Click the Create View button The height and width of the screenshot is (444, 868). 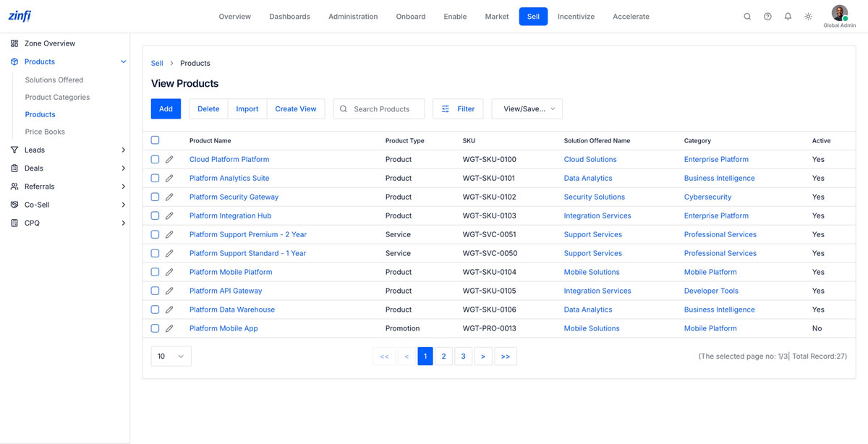click(x=296, y=109)
